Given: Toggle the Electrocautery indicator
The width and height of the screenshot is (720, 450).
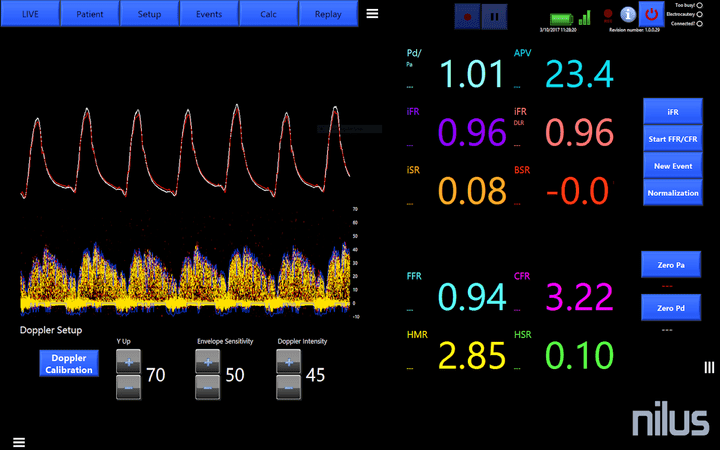Looking at the screenshot, I should click(698, 15).
